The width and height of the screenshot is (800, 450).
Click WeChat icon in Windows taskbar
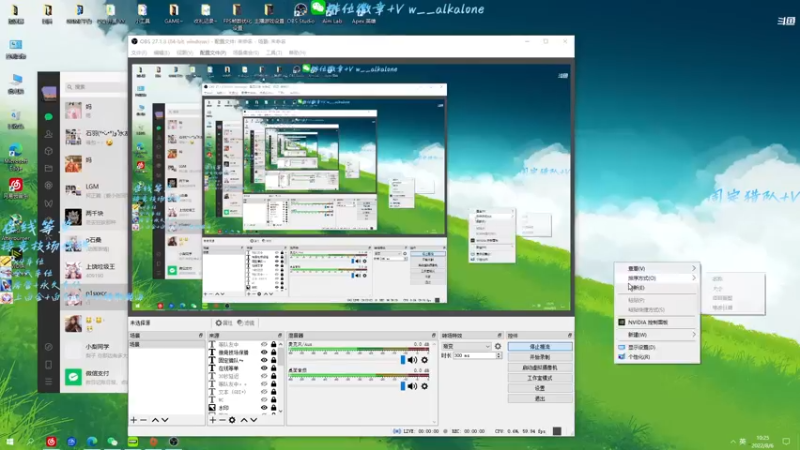click(112, 442)
